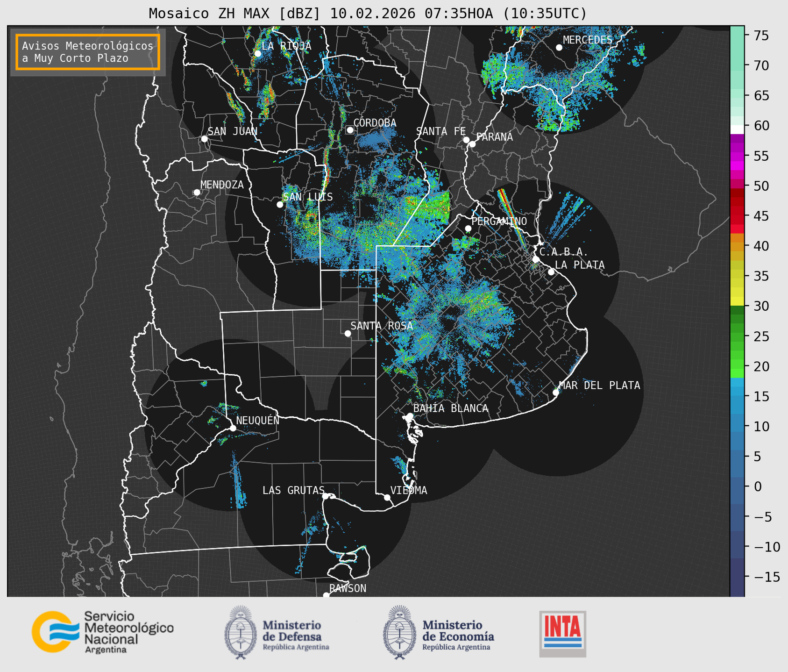Click the Ministerio de Defensa emblem
The height and width of the screenshot is (672, 788).
click(241, 632)
